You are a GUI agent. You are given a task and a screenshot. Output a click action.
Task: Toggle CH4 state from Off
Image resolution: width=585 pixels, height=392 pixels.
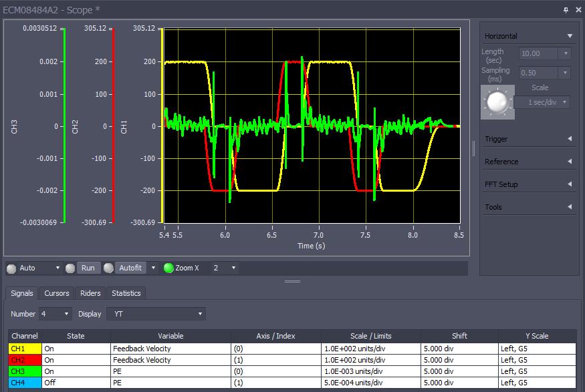pos(76,383)
